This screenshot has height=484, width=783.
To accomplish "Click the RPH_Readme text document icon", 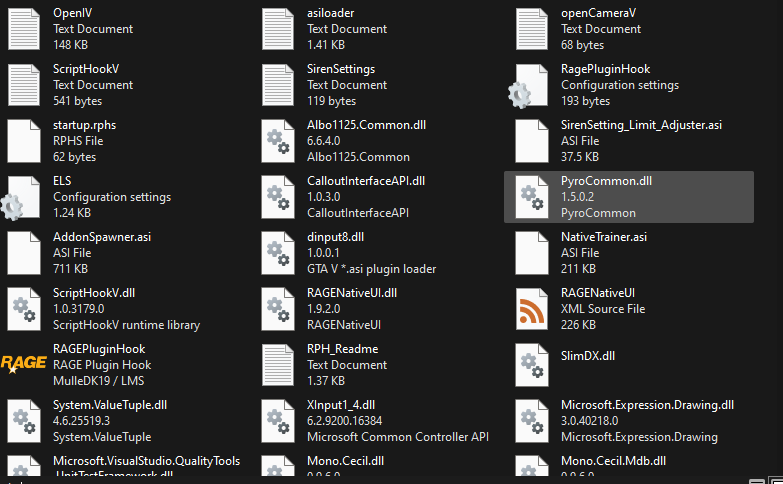I will (278, 365).
